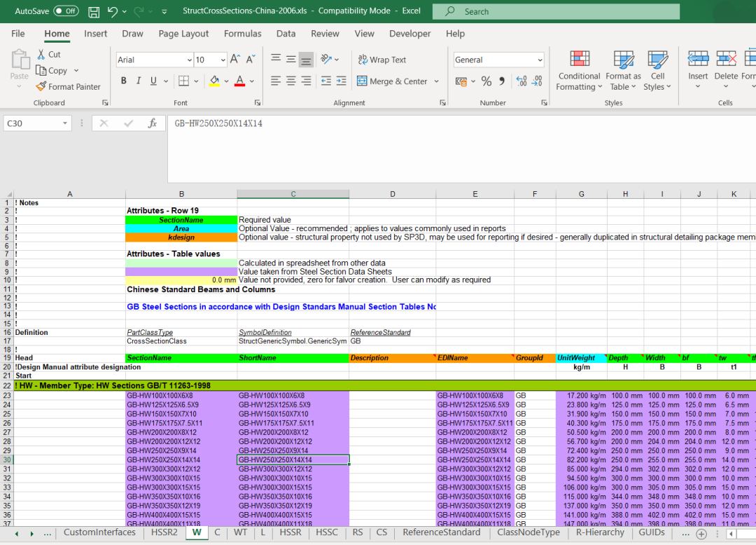Toggle Wrap Text
756x545 pixels.
click(382, 60)
